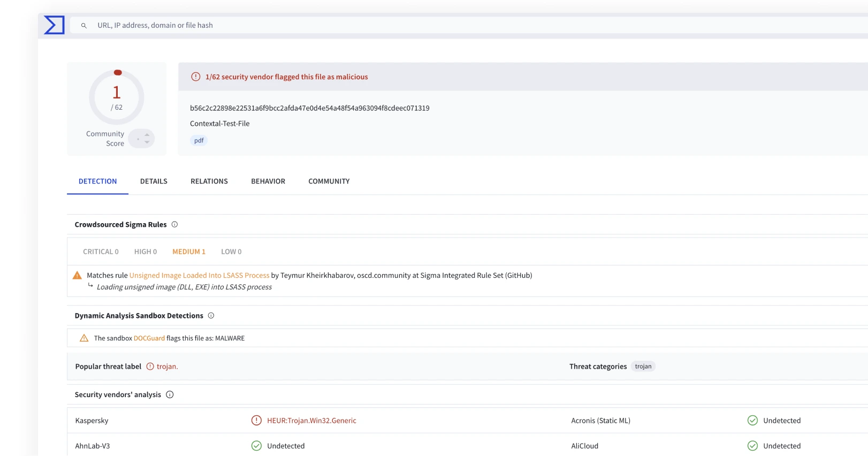Open Unsigned Image Loaded Into LSASS Process link

tap(200, 275)
